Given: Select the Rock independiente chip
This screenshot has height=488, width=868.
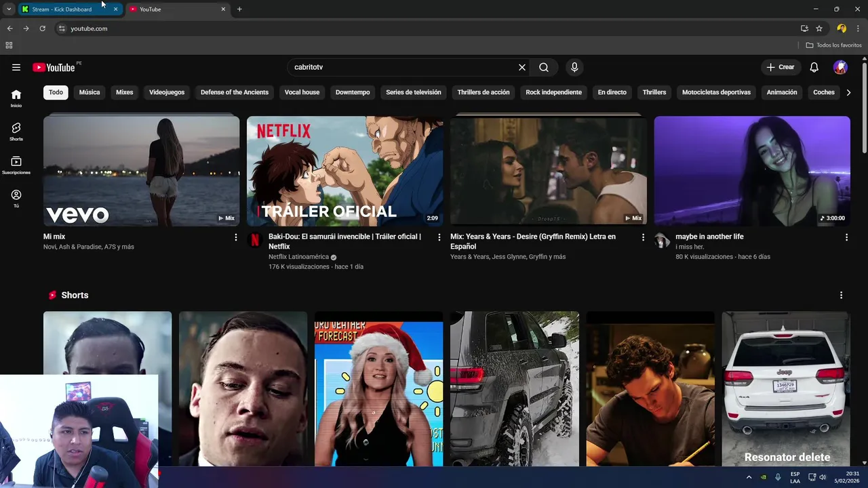Looking at the screenshot, I should pyautogui.click(x=554, y=92).
